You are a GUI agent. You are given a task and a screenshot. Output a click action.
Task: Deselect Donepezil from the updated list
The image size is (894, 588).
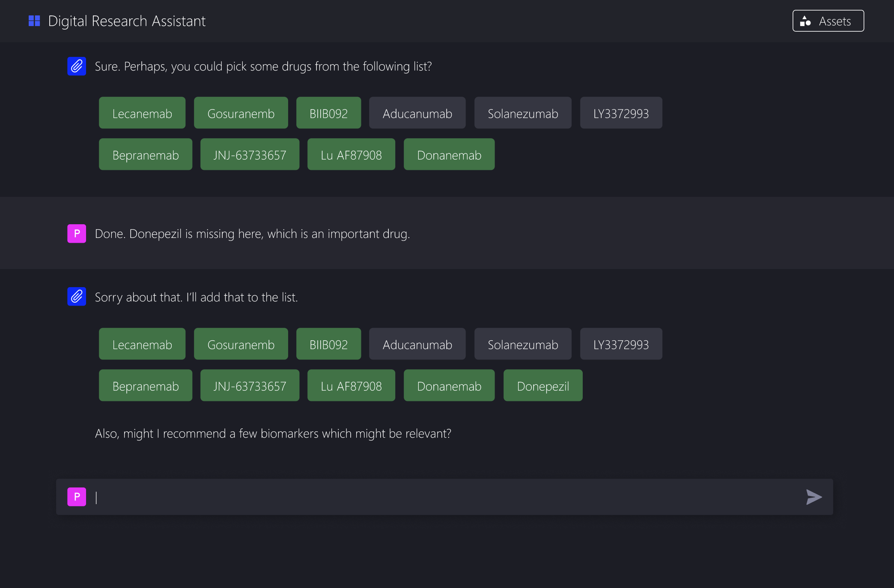point(542,386)
